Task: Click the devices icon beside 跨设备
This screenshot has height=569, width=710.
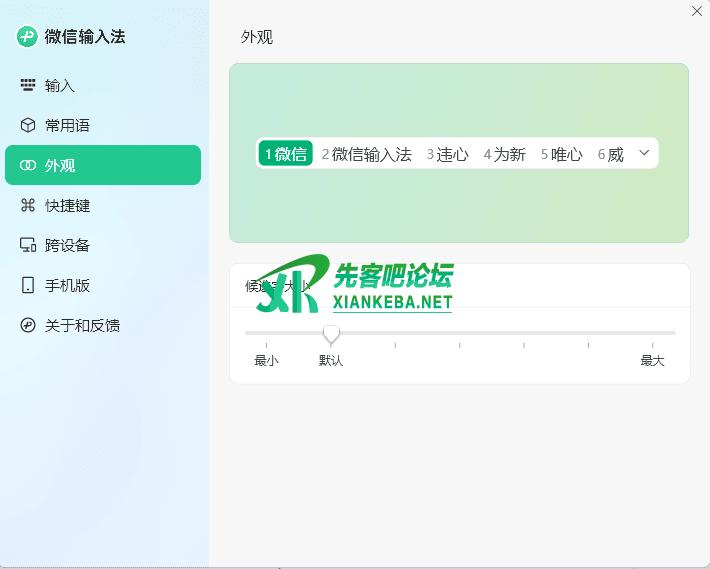Action: click(x=28, y=246)
